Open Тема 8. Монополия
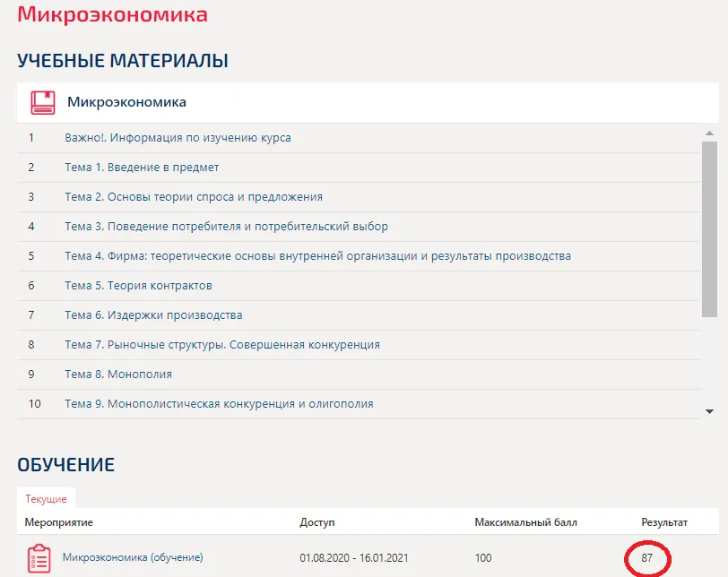 [118, 375]
